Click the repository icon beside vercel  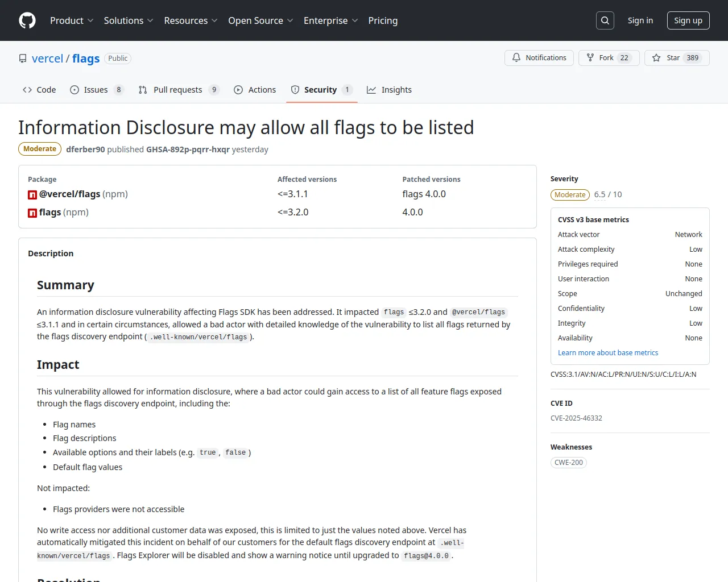(x=23, y=59)
